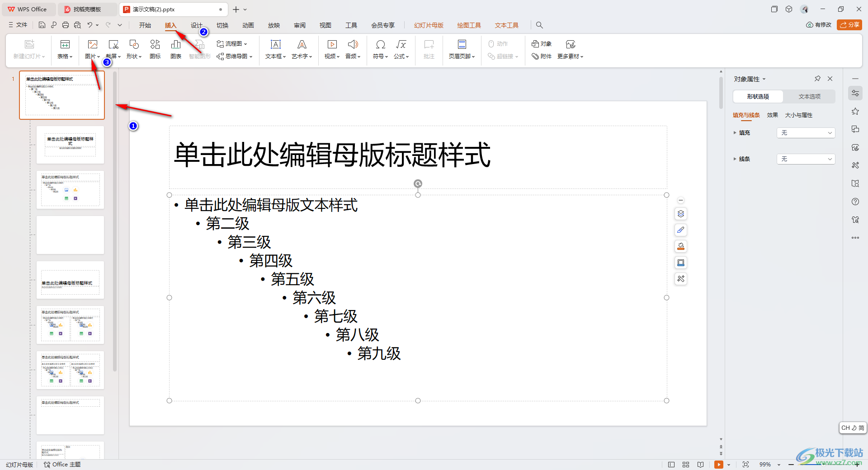Open WordArt styles

[302, 49]
